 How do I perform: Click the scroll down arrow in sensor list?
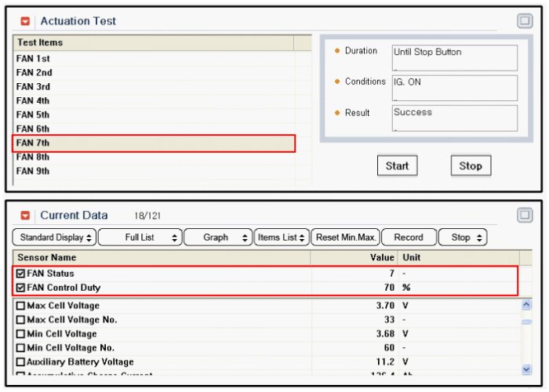[x=526, y=369]
